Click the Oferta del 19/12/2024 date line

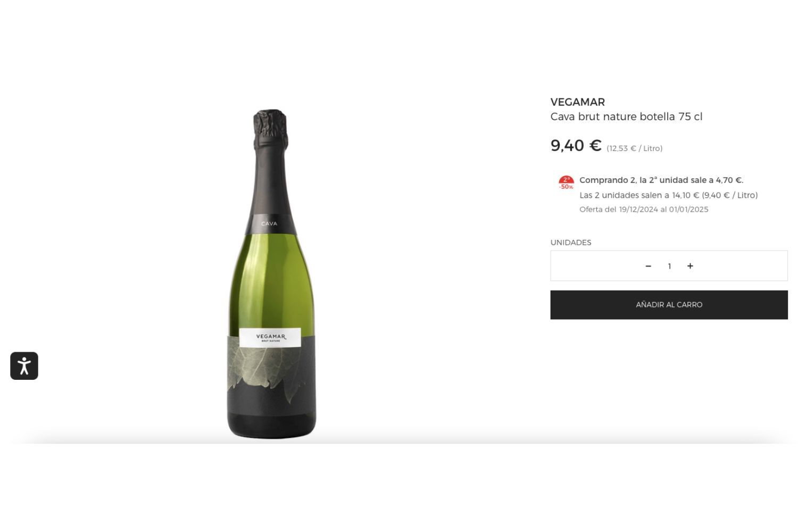coord(644,210)
